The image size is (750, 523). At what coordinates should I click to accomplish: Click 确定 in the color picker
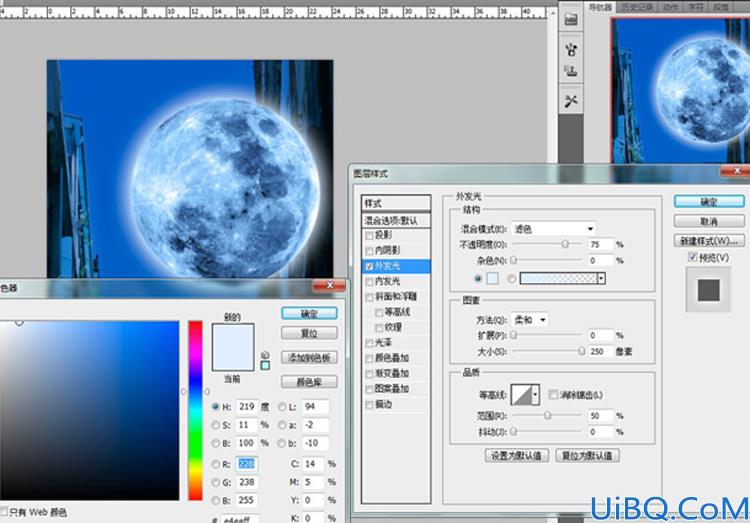coord(309,313)
